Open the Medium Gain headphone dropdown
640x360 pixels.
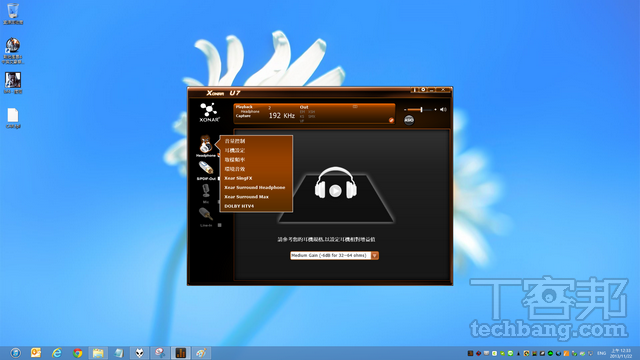click(x=334, y=256)
